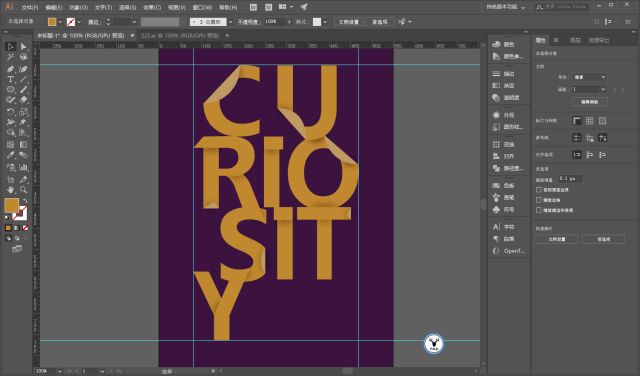Pick the Hand tool
The height and width of the screenshot is (376, 640).
(11, 190)
